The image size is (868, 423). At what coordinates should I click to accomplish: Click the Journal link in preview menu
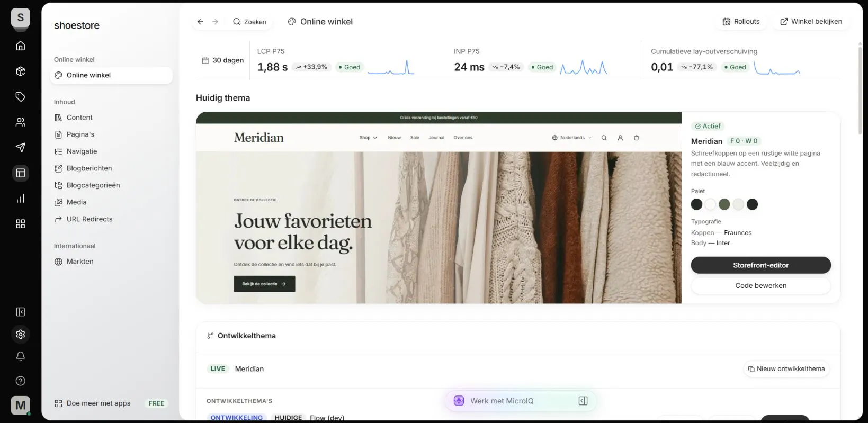tap(436, 138)
